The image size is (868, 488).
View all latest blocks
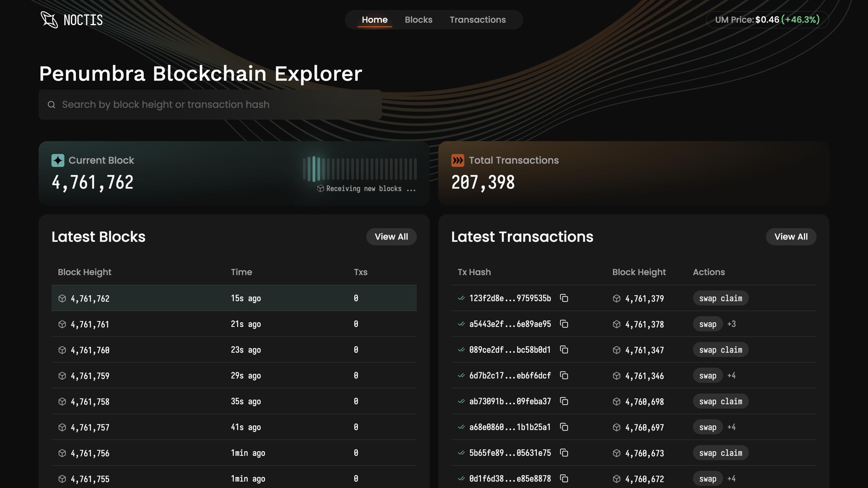[391, 237]
